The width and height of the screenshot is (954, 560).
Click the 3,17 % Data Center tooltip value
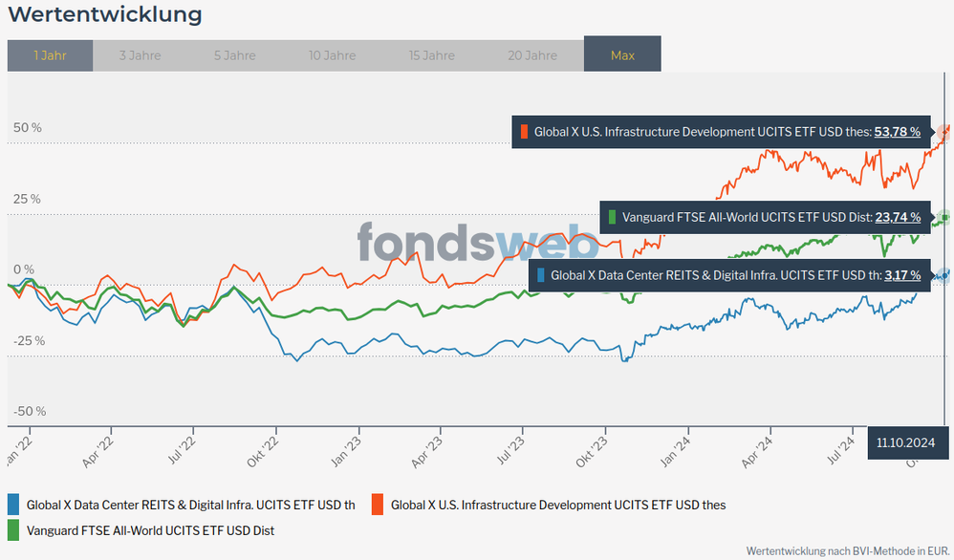tap(902, 275)
